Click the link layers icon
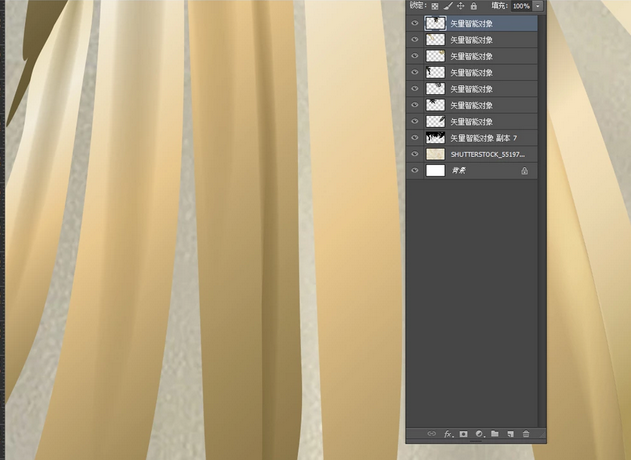The width and height of the screenshot is (631, 460). click(x=432, y=434)
